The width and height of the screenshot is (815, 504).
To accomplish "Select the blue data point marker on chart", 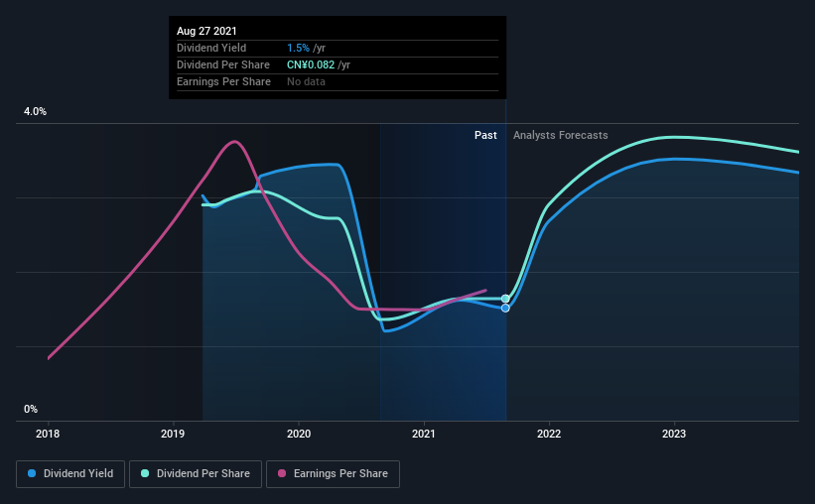I will tap(505, 309).
